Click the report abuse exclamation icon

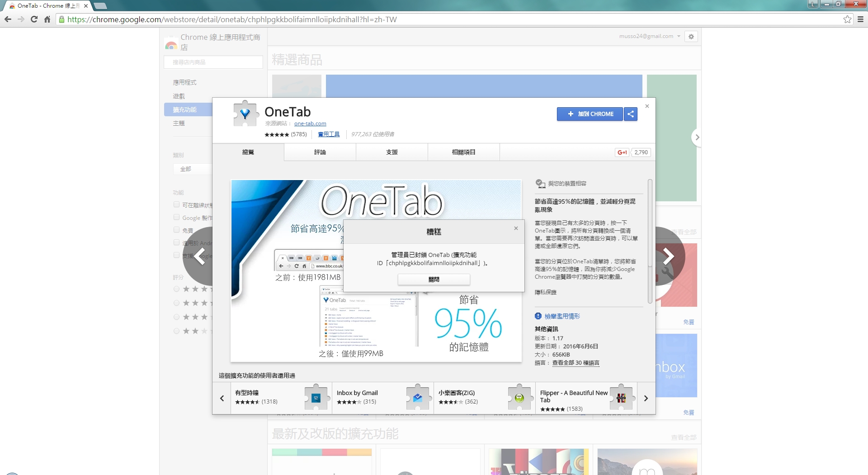(538, 316)
